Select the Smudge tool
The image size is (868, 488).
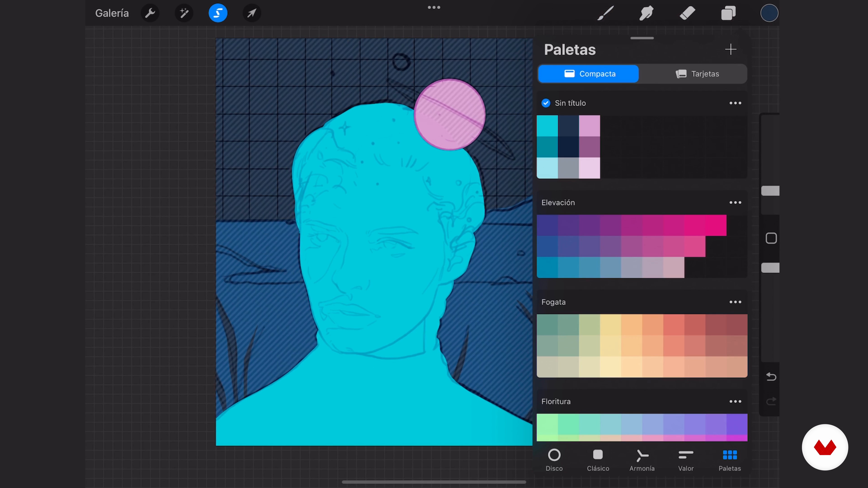pyautogui.click(x=646, y=13)
